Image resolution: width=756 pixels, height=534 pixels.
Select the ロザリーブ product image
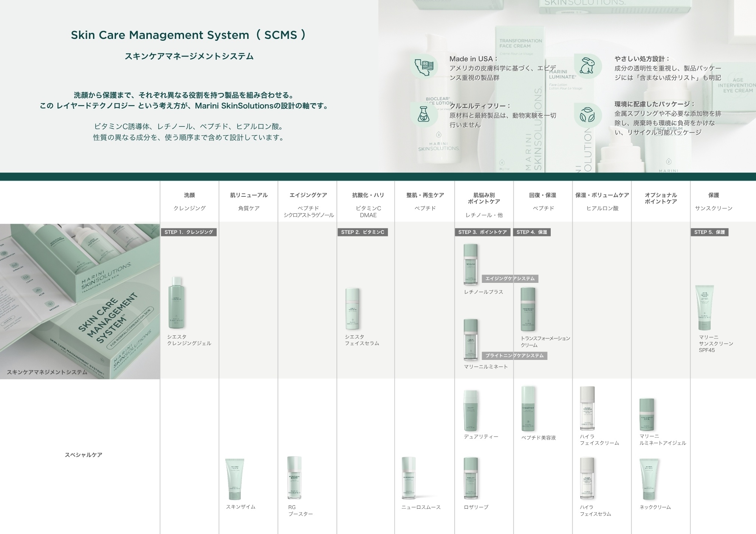coord(471,478)
